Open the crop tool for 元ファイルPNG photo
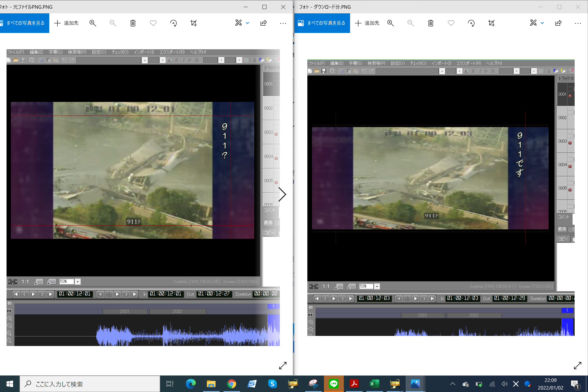The width and height of the screenshot is (588, 392). point(194,23)
